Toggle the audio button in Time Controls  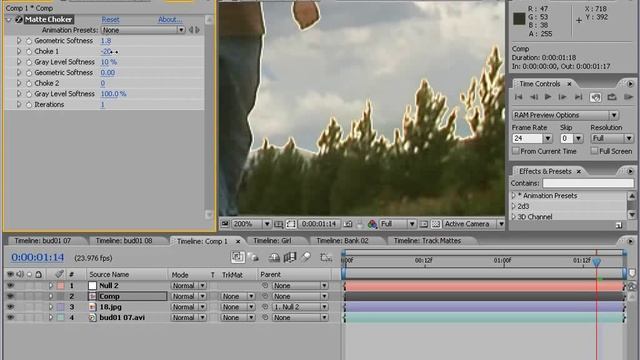point(595,97)
